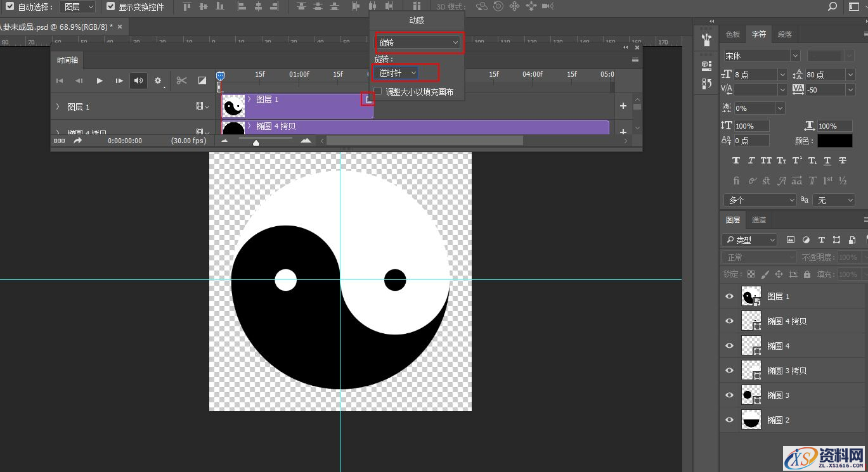Click the 图层 1 layer thumbnail
The height and width of the screenshot is (472, 868).
751,296
